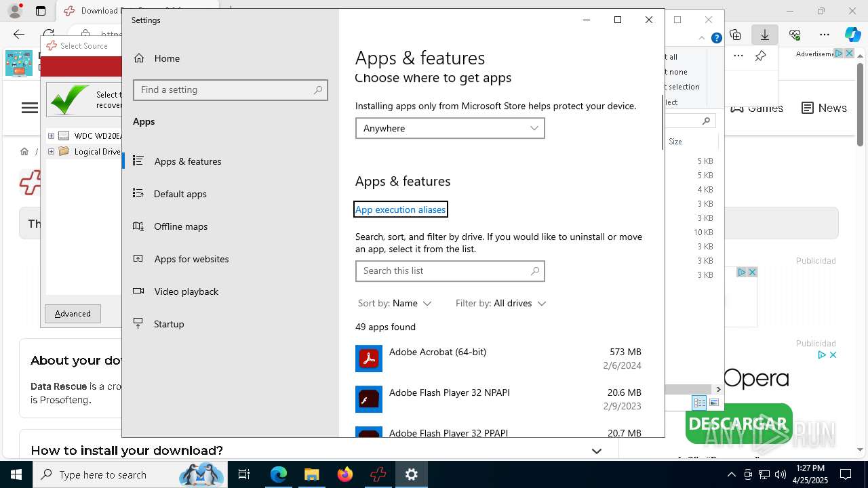Image resolution: width=868 pixels, height=488 pixels.
Task: Open App execution aliases link
Action: coord(401,209)
